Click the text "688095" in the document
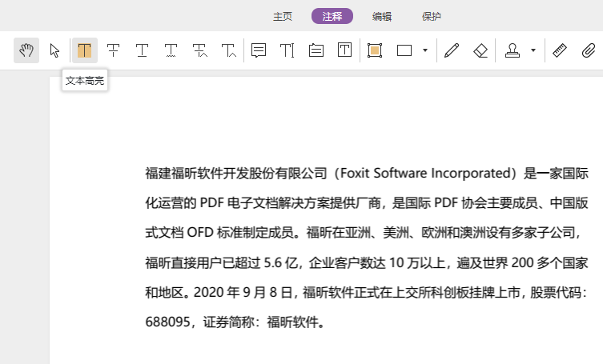The image size is (603, 364). [167, 322]
